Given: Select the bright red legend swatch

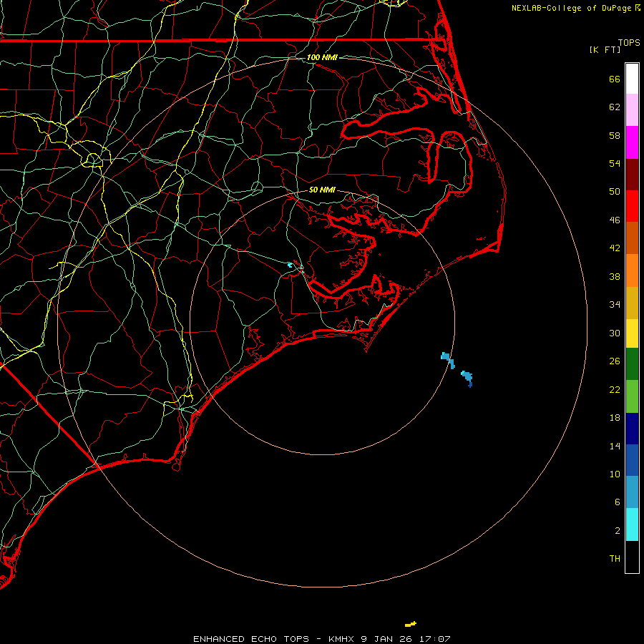Looking at the screenshot, I should pyautogui.click(x=632, y=206).
